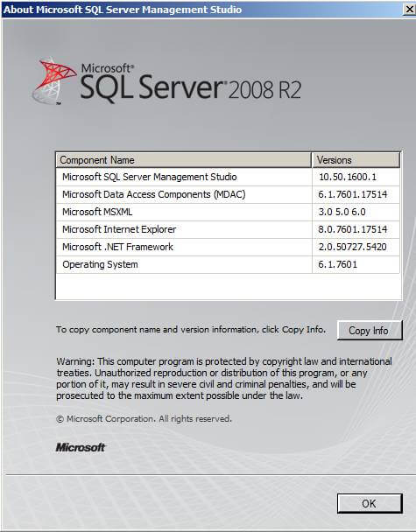Click the SQL Server 2008 R2 logo icon
Viewport: 416px width, 532px height.
coord(54,80)
